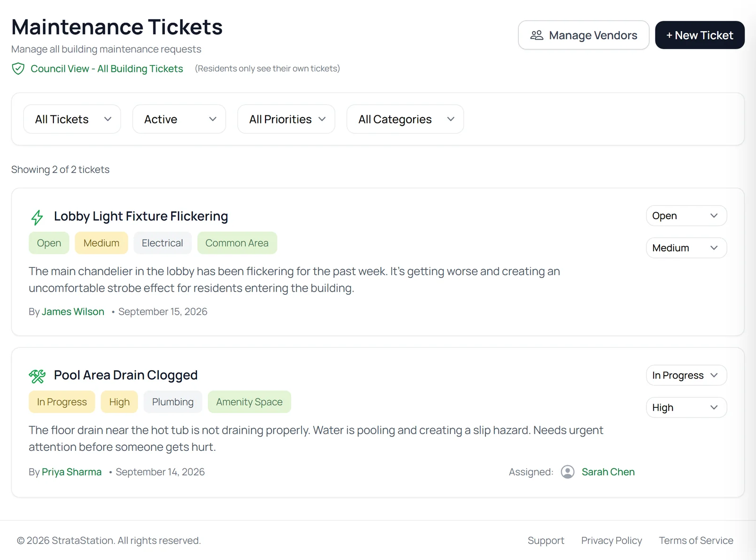The height and width of the screenshot is (560, 756).
Task: Expand the All Priorities filter
Action: pos(286,119)
